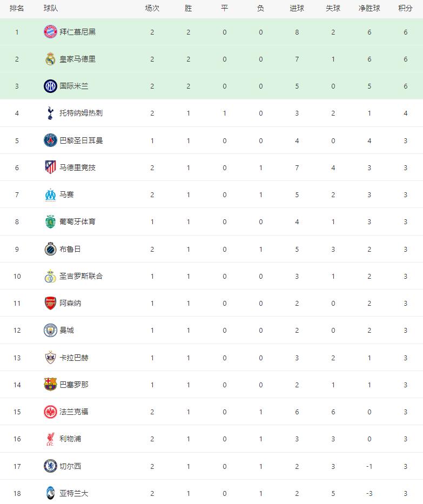Image resolution: width=423 pixels, height=504 pixels.
Task: Open the 法兰克福 team link
Action: (x=74, y=412)
